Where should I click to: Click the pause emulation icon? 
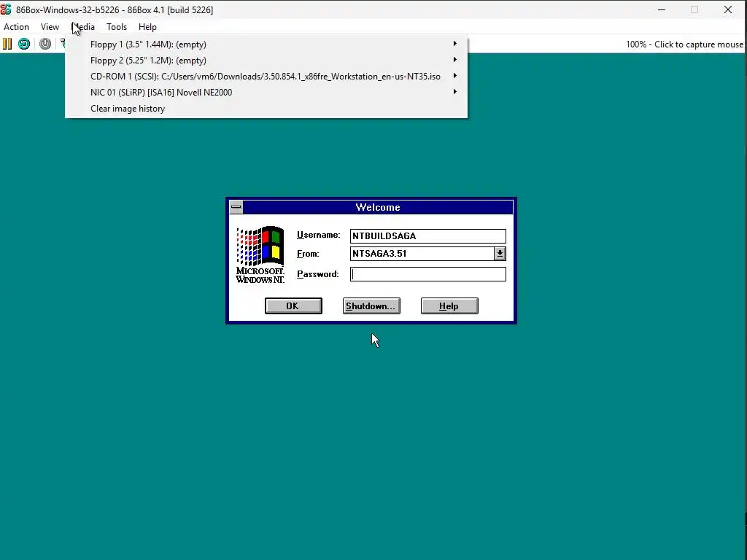7,44
